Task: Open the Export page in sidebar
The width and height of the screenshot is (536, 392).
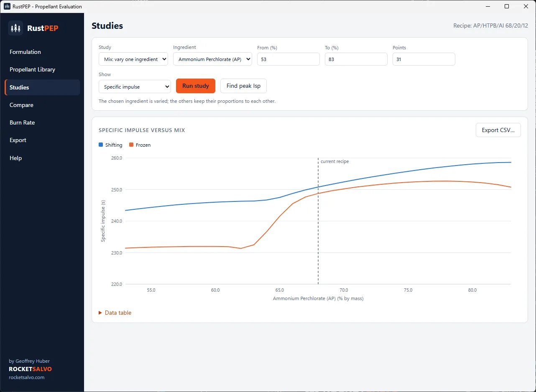Action: click(x=42, y=140)
